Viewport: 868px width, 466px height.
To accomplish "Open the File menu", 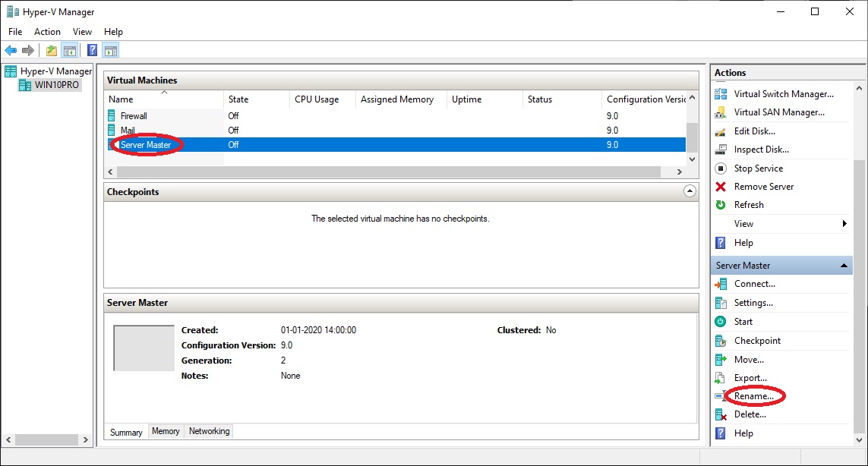I will (15, 32).
